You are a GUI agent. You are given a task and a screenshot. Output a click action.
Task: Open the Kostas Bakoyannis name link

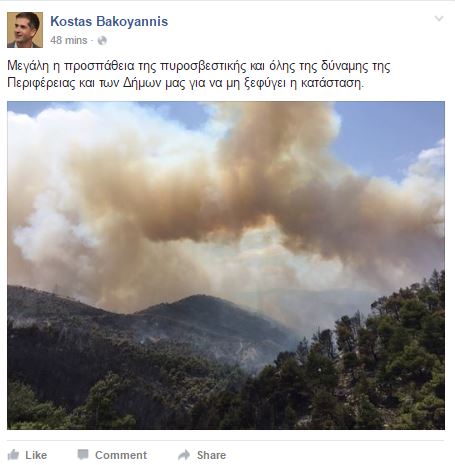pyautogui.click(x=109, y=21)
